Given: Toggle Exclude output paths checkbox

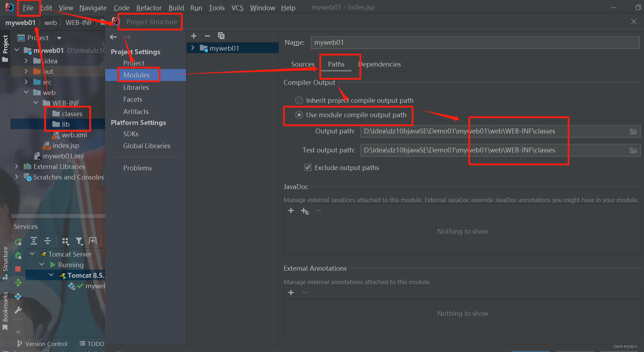Looking at the screenshot, I should tap(308, 167).
